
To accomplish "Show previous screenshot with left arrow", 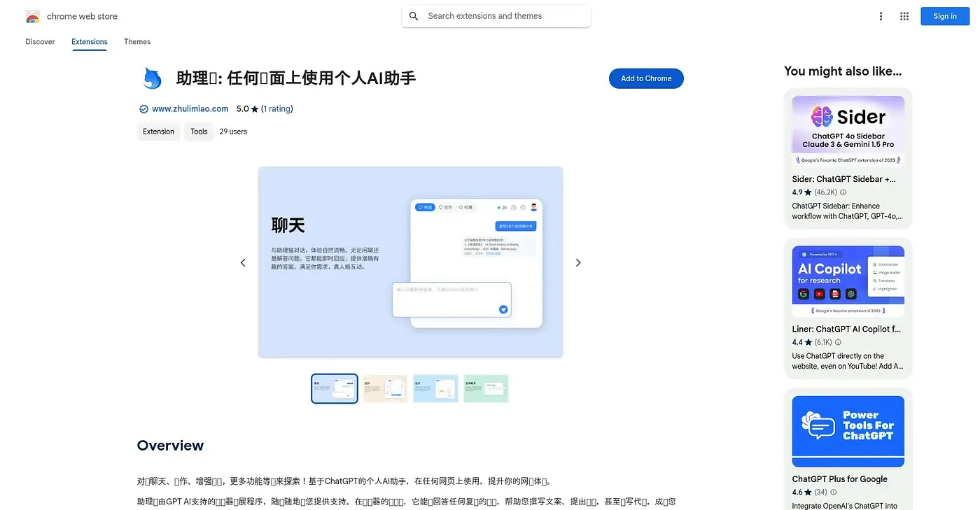I will click(x=243, y=262).
